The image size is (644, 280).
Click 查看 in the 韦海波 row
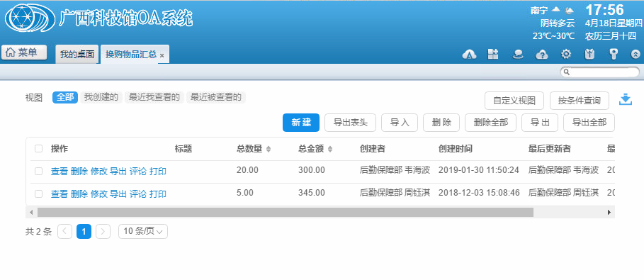pyautogui.click(x=59, y=172)
